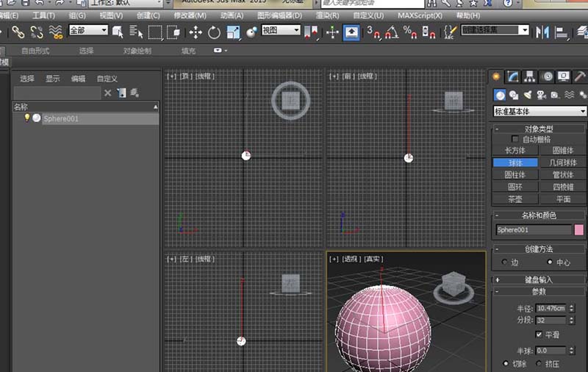
Task: Activate Select and Rotate tool
Action: (214, 32)
